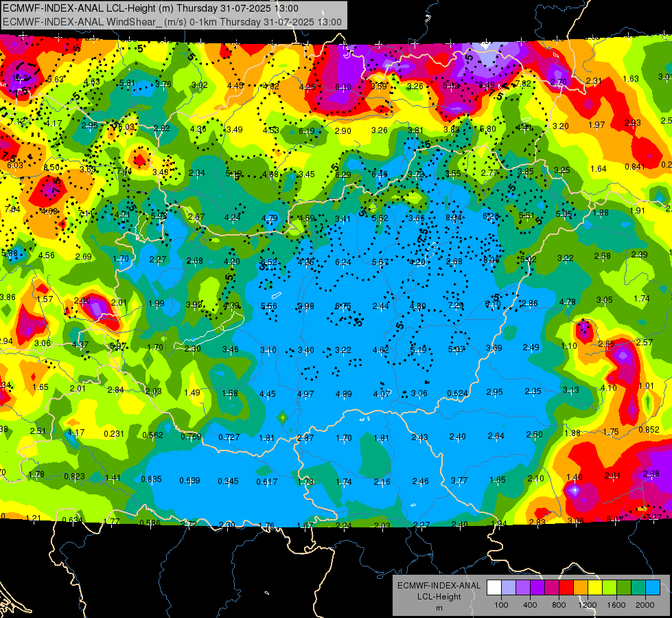672x618 pixels.
Task: Click the 100 legend tick label
Action: pos(501,605)
